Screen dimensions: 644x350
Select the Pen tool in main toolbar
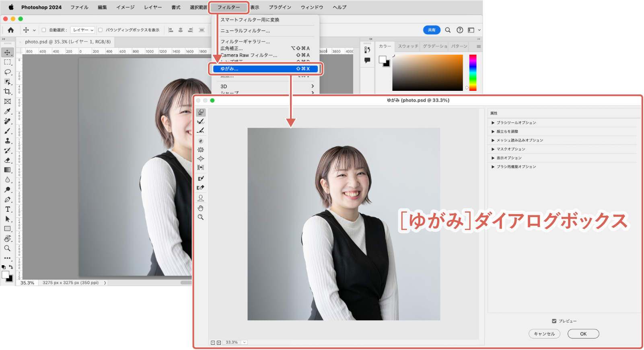tap(8, 199)
